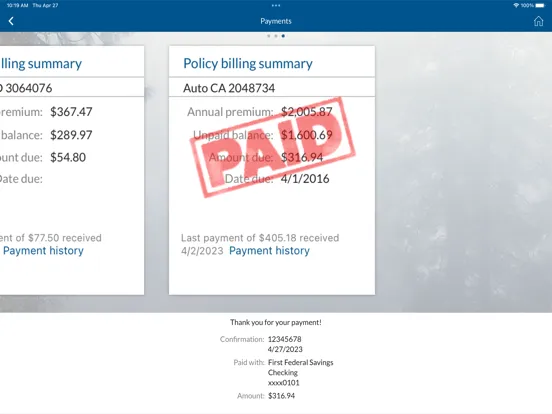The width and height of the screenshot is (552, 414).
Task: Tap the status bar time 10:19 AM
Action: pos(17,5)
